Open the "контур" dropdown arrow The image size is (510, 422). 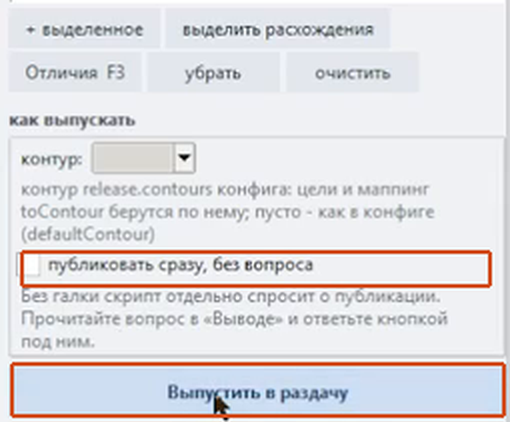click(x=184, y=158)
